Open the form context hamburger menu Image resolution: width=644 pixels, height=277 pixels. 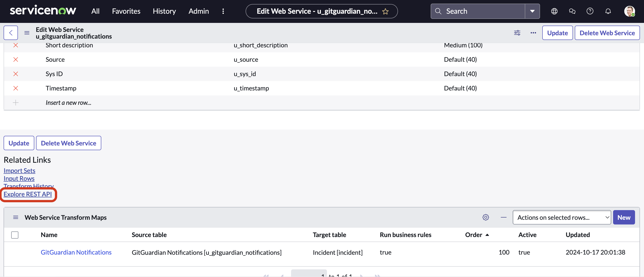27,33
